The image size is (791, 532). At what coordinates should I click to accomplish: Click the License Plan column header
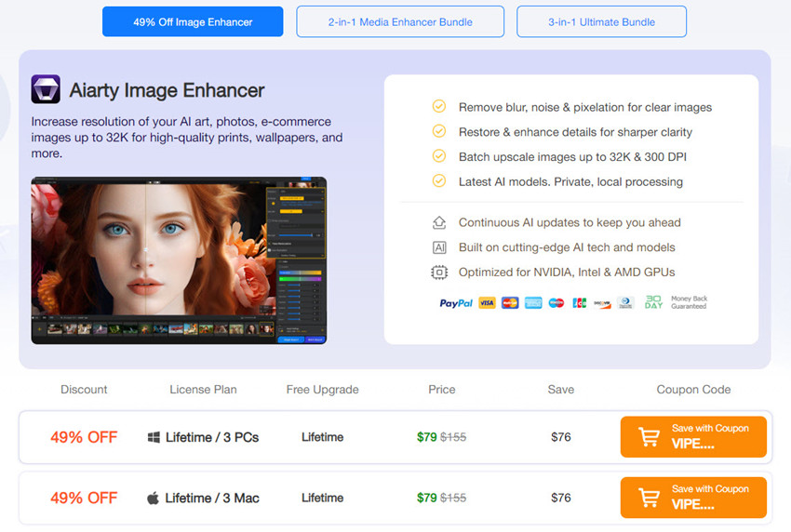(203, 390)
